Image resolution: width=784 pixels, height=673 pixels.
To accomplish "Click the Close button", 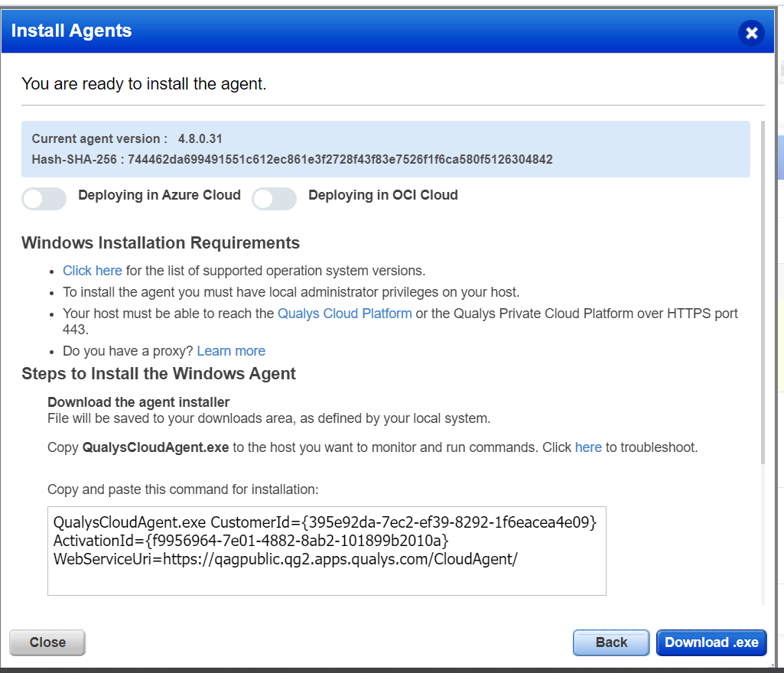I will [x=47, y=642].
